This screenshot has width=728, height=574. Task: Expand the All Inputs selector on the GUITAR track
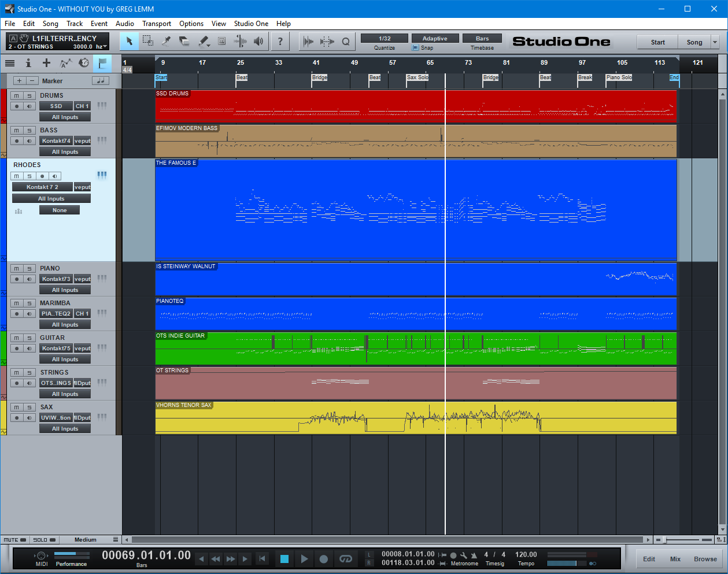point(65,360)
